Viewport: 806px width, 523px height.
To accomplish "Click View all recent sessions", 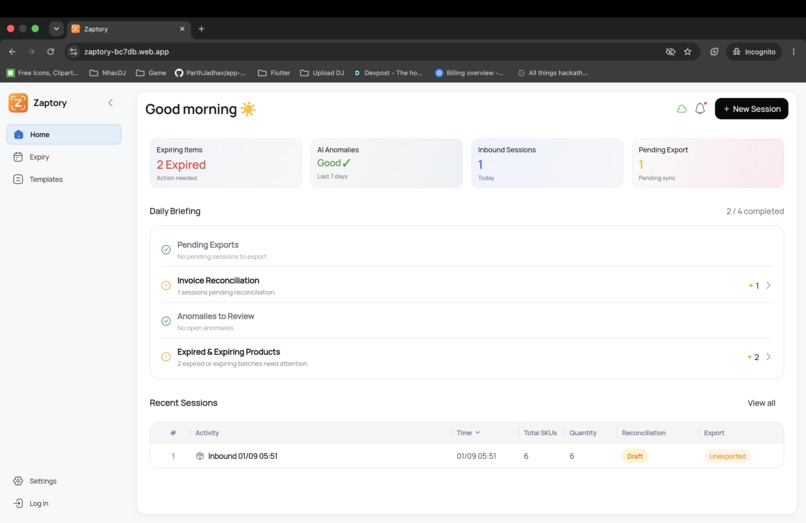I will point(761,403).
